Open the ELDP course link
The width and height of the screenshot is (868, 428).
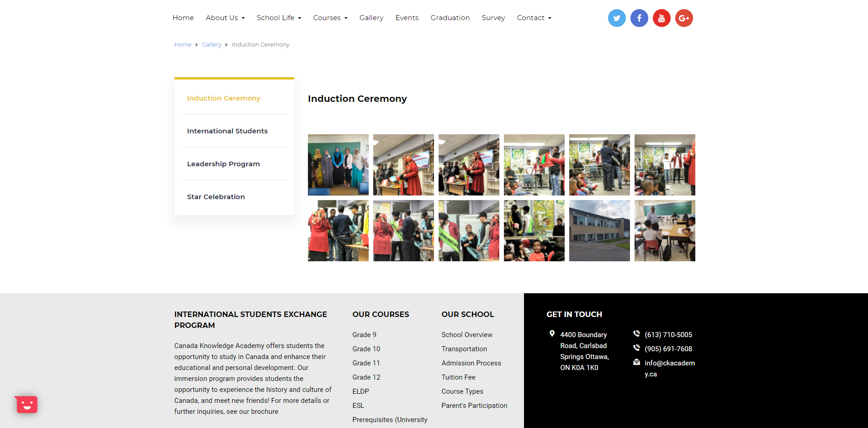tap(361, 391)
